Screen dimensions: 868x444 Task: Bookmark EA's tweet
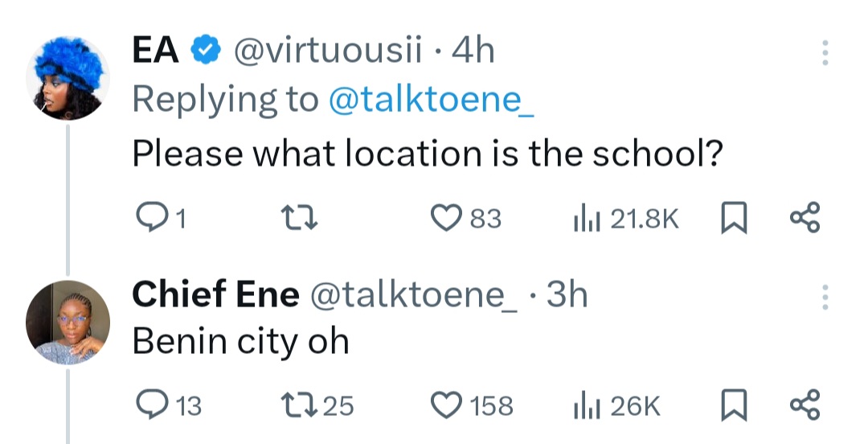(735, 218)
